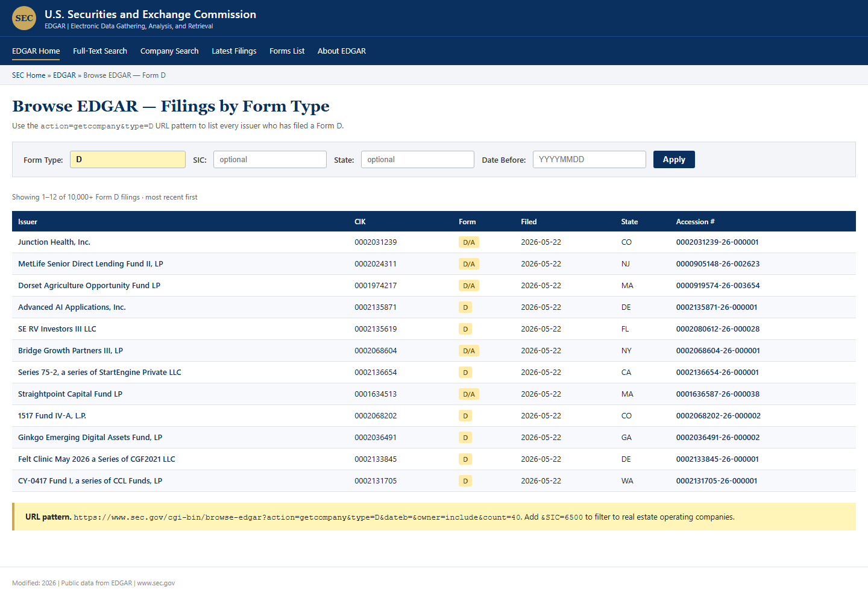
Task: Open CY-0417 Fund I issuer link
Action: point(90,481)
